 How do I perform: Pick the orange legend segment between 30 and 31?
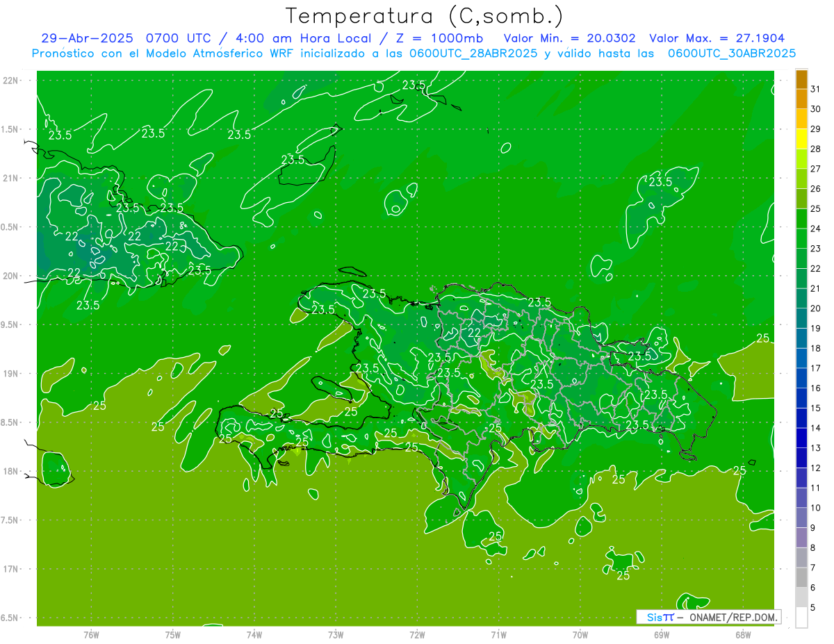(802, 99)
